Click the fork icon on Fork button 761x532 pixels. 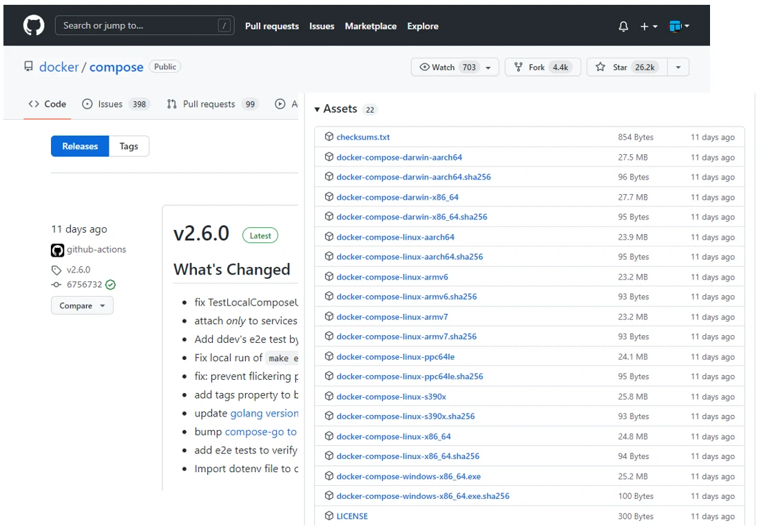pos(519,67)
